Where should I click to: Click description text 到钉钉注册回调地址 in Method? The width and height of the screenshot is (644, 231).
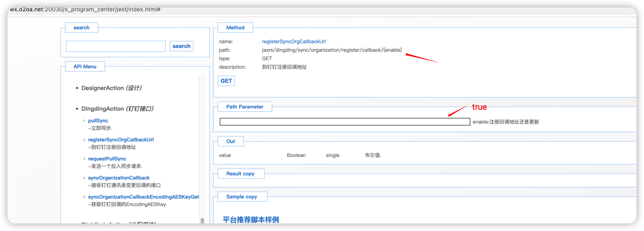[284, 67]
